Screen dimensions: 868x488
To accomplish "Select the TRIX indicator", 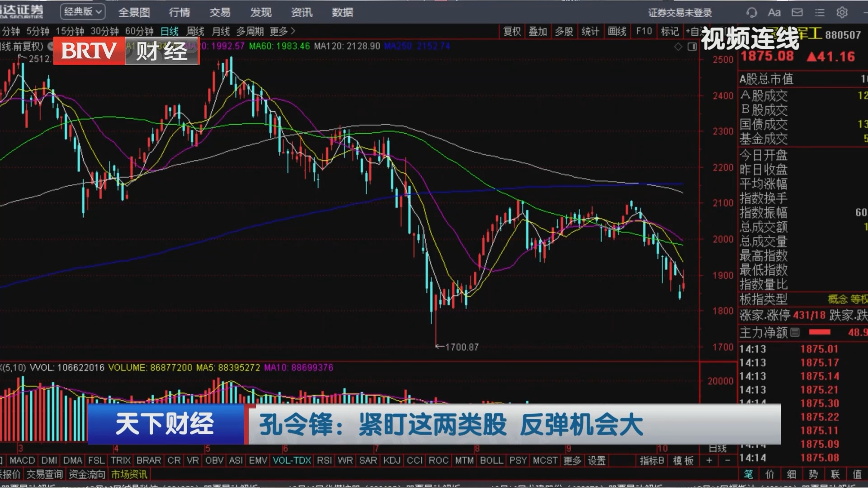I will [121, 460].
